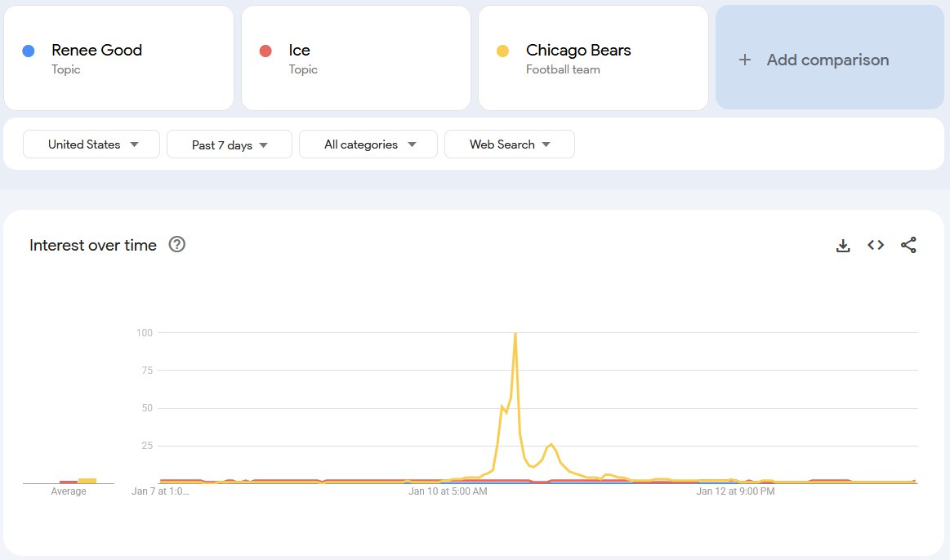Click the 75 y-axis value
The height and width of the screenshot is (560, 950).
click(147, 370)
